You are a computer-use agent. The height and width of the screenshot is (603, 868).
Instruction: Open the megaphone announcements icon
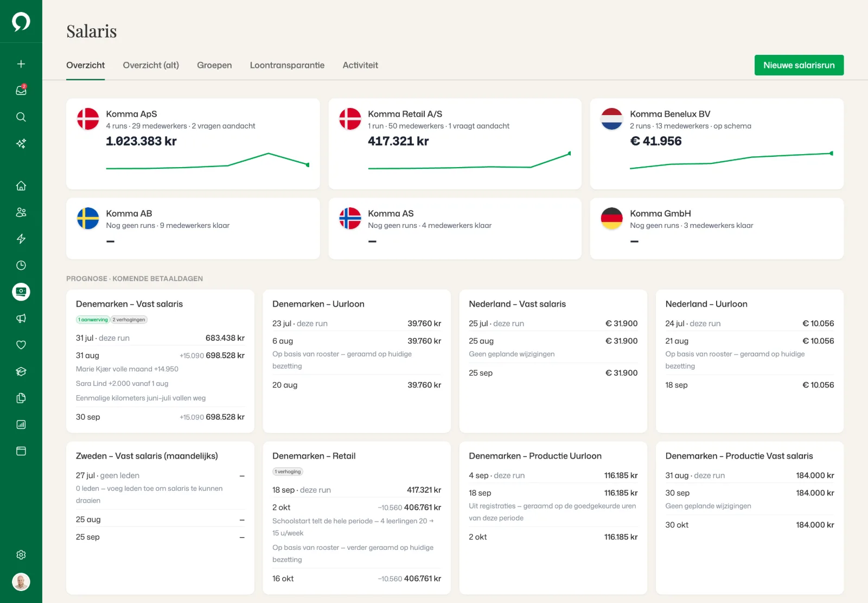pyautogui.click(x=21, y=319)
